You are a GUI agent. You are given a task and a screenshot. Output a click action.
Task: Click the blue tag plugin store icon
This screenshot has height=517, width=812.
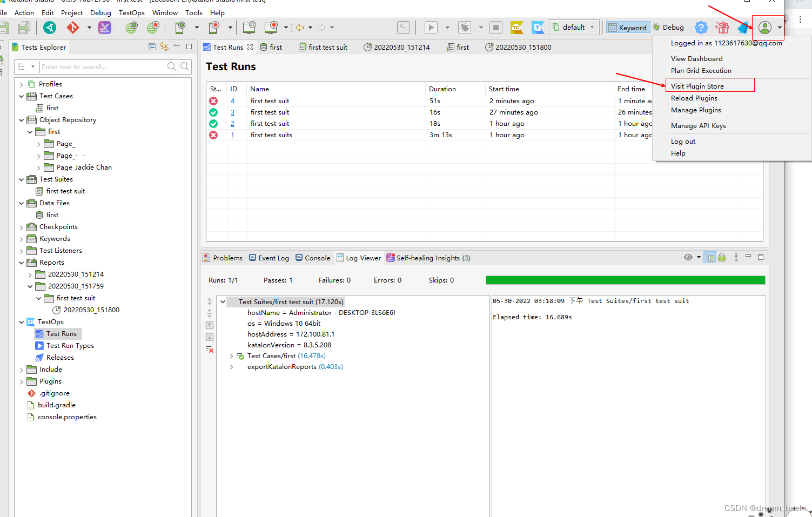pyautogui.click(x=744, y=28)
